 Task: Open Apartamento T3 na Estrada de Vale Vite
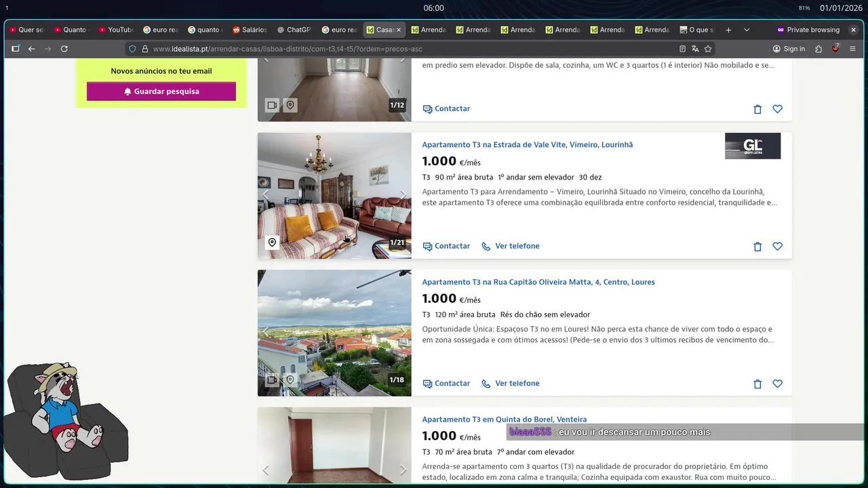[528, 144]
